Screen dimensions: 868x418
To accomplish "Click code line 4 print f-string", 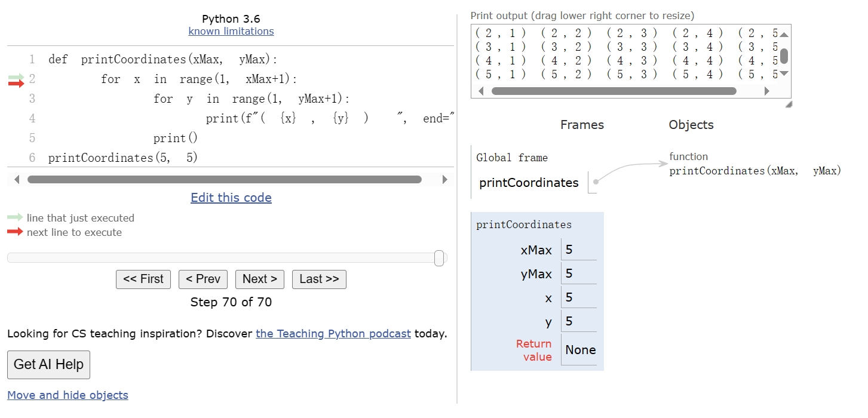I will pos(330,119).
